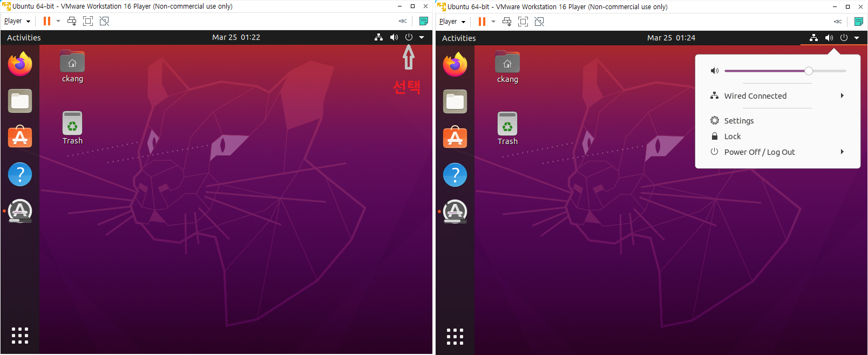Screen dimensions: 868x355
Task: Open Software Updater in the left VM dock
Action: coord(20,211)
